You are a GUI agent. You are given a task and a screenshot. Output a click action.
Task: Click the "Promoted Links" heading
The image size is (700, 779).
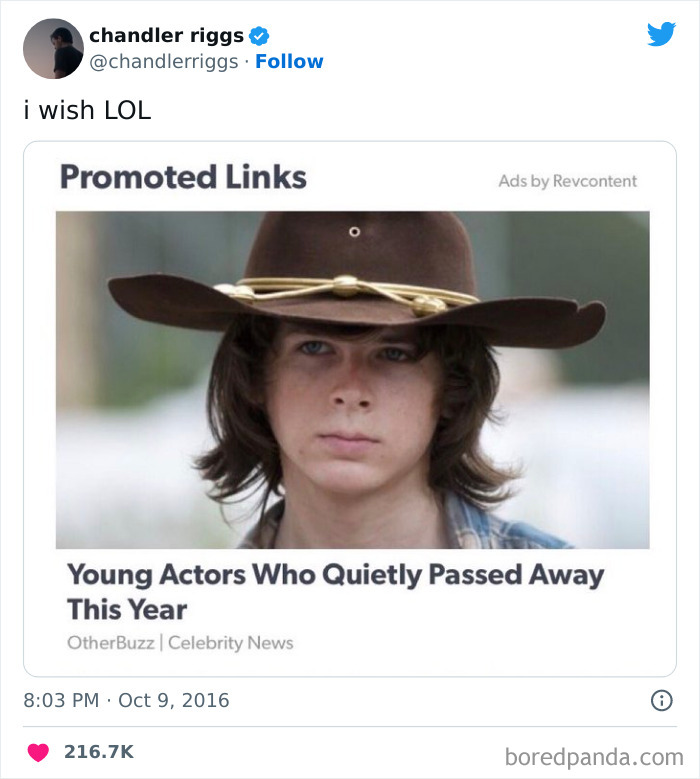click(183, 177)
